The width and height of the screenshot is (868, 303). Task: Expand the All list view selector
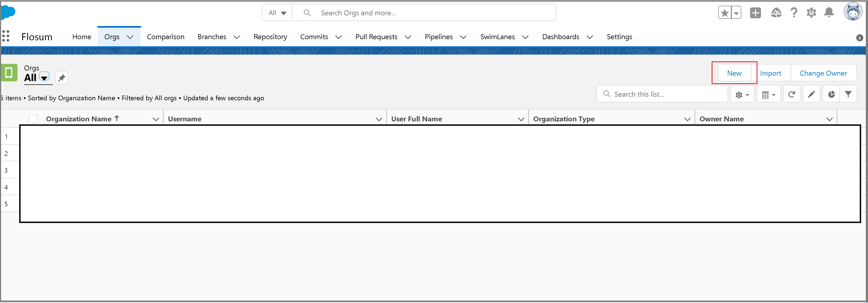click(x=44, y=78)
